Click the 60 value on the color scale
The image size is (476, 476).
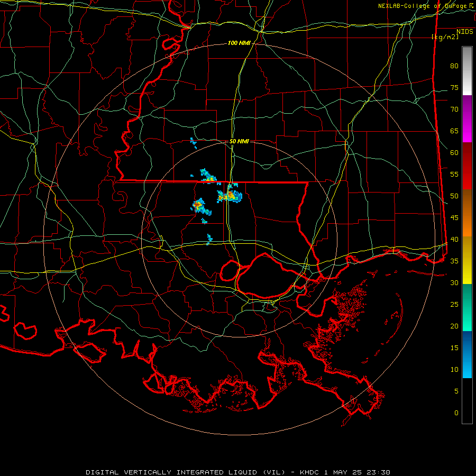coord(454,153)
